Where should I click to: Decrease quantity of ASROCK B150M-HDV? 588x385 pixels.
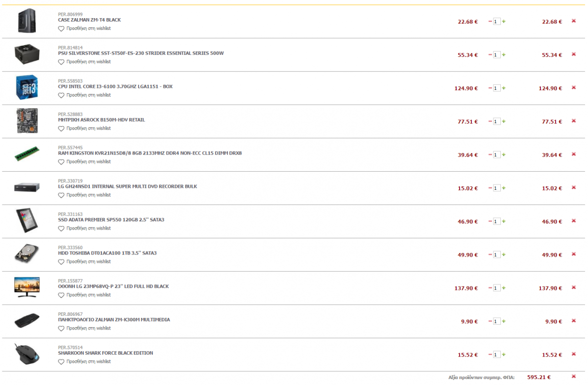pos(490,122)
